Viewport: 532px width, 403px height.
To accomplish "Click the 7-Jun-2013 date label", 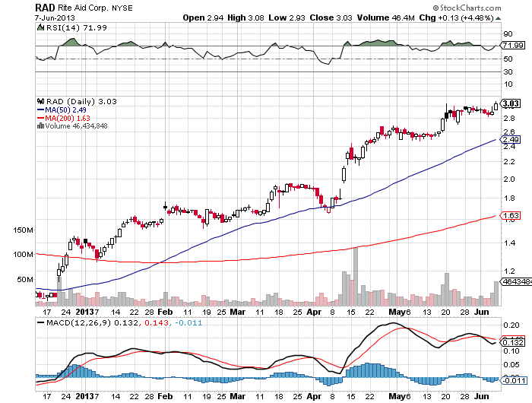I will point(55,17).
